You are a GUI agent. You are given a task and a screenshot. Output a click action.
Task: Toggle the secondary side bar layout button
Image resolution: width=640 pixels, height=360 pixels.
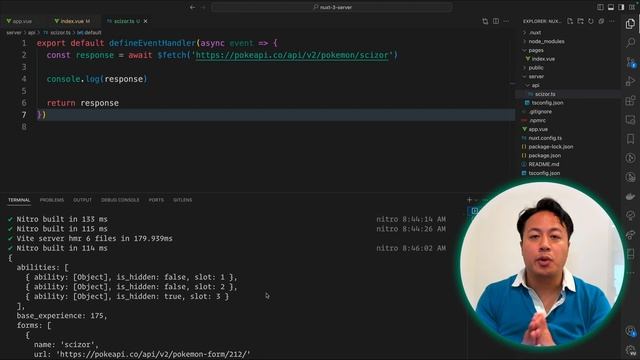[621, 7]
